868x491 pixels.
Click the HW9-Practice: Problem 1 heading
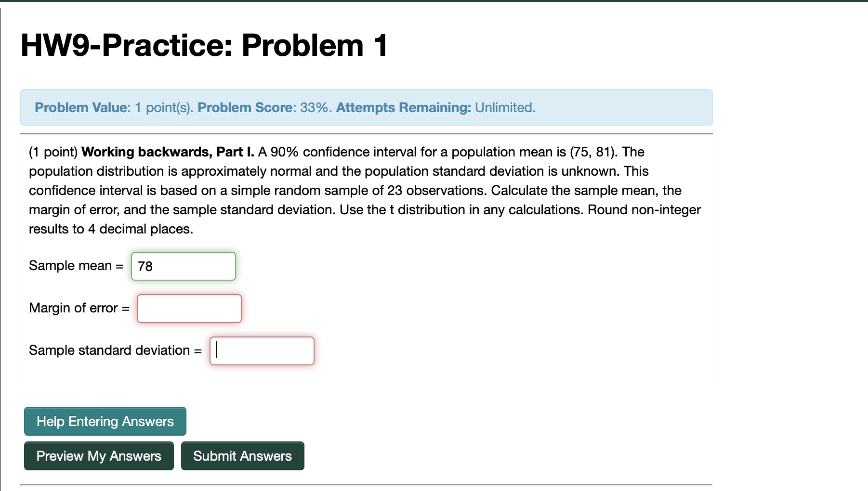[204, 45]
